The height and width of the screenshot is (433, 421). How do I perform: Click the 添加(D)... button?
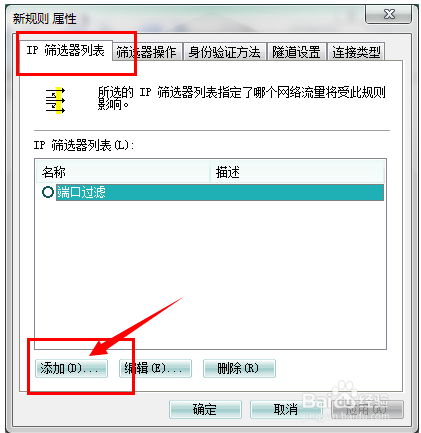coord(71,368)
